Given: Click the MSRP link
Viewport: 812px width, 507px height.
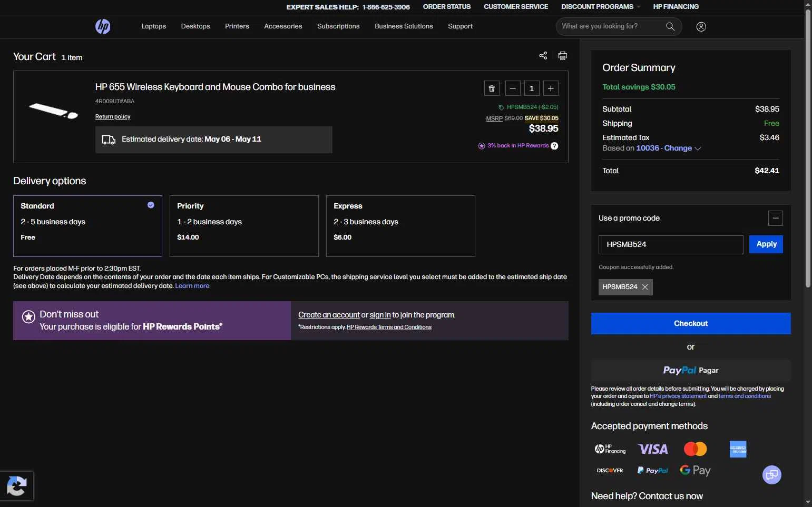Looking at the screenshot, I should (x=494, y=118).
